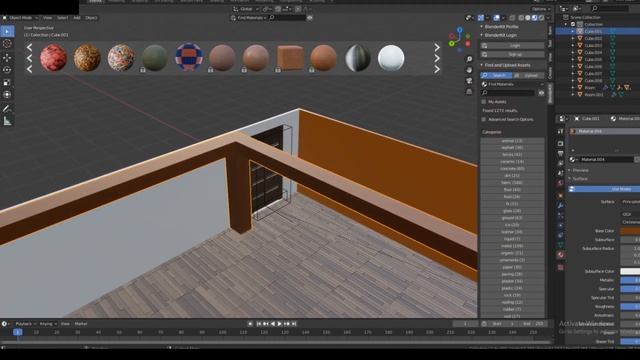Switch to the Upload tab in BlenderKit
The image size is (640, 360).
529,75
